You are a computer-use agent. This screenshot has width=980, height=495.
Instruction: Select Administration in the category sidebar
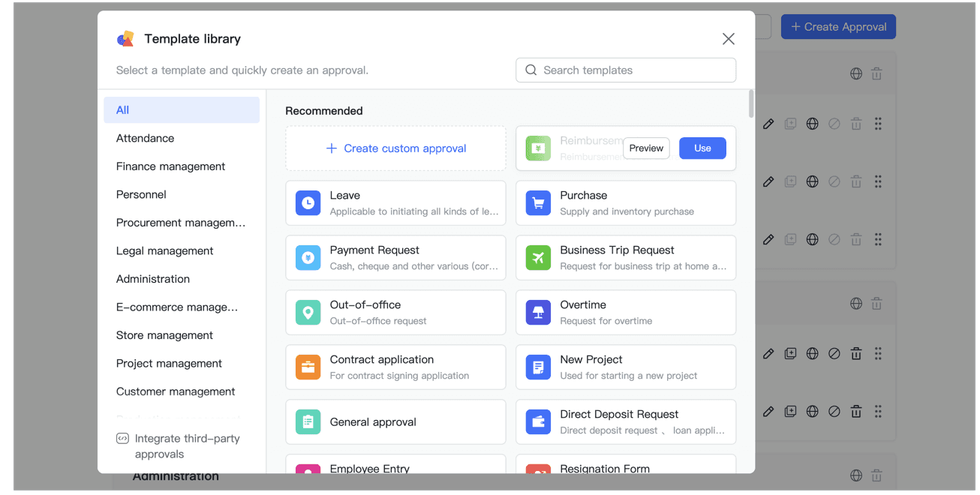pos(182,279)
